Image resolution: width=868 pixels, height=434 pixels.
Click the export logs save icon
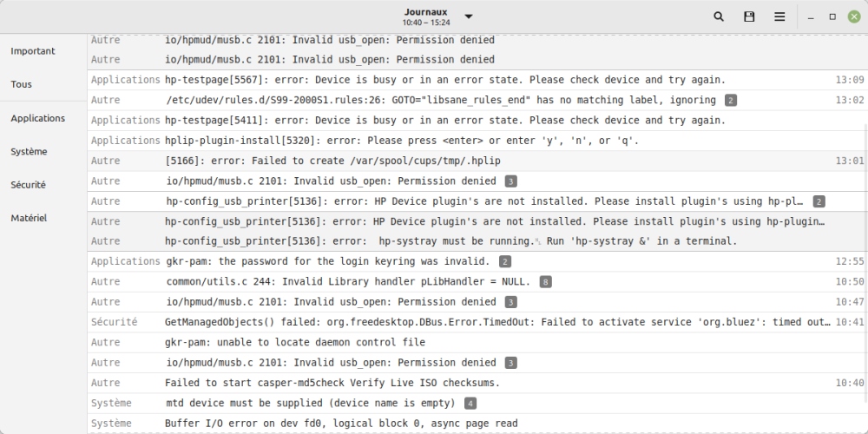[x=749, y=16]
